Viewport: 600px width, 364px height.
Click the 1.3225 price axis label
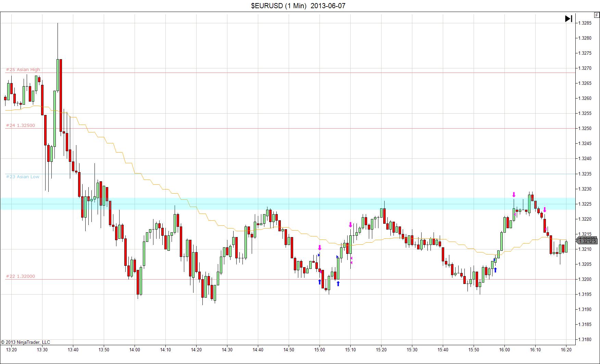click(585, 204)
